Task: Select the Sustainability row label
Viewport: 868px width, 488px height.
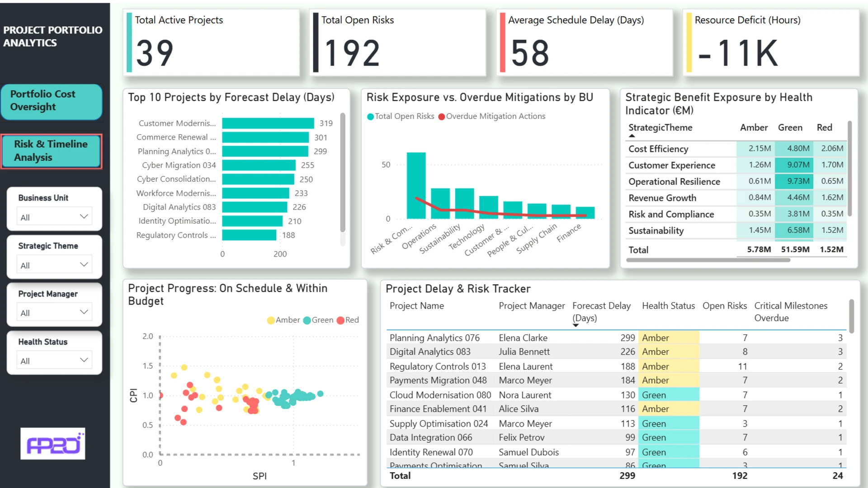Action: pyautogui.click(x=656, y=230)
